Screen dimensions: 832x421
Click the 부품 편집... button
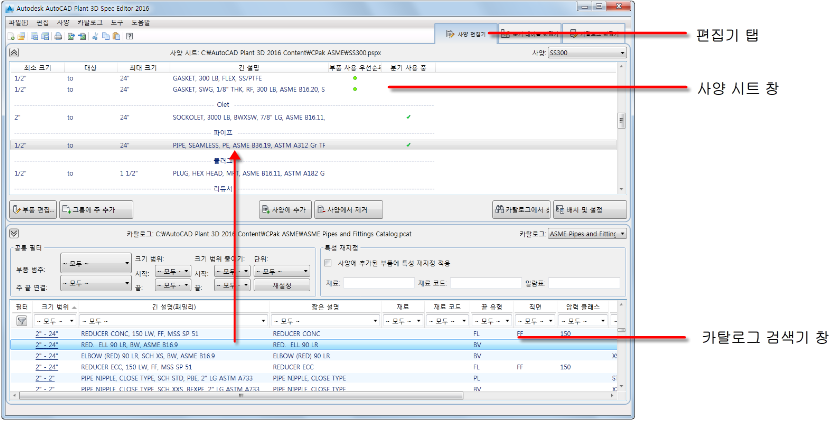pos(33,210)
